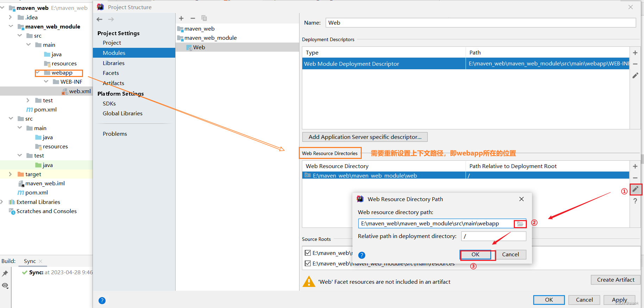Screen dimensions: 644x308
Task: Cancel the Web Resource Directory Path dialog
Action: (510, 255)
